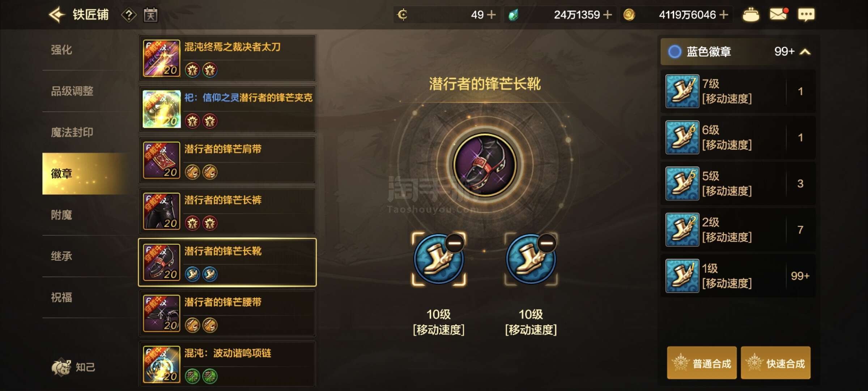Select the 7级 移动速度 emblem
Viewport: 868px width, 391px height.
[738, 91]
